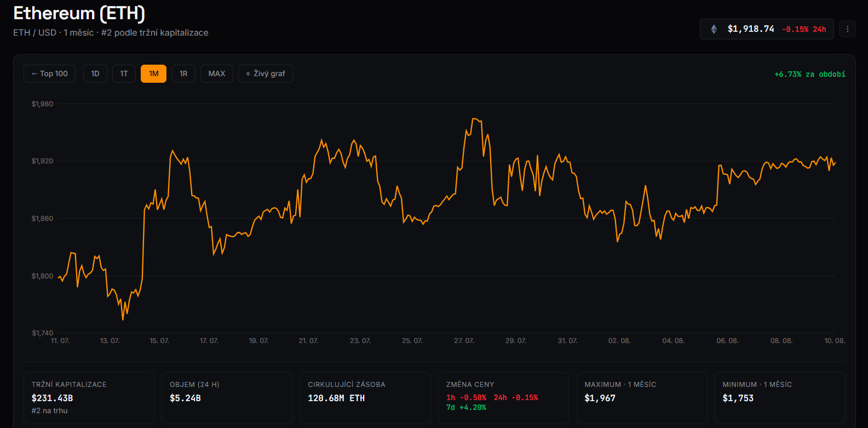Select the 1D time range
Image resolution: width=868 pixels, height=428 pixels.
pyautogui.click(x=95, y=73)
